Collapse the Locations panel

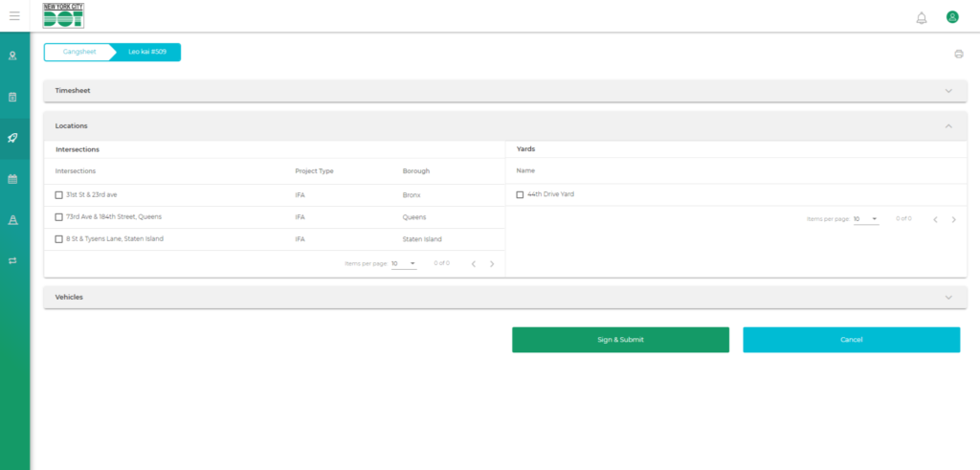coord(948,125)
